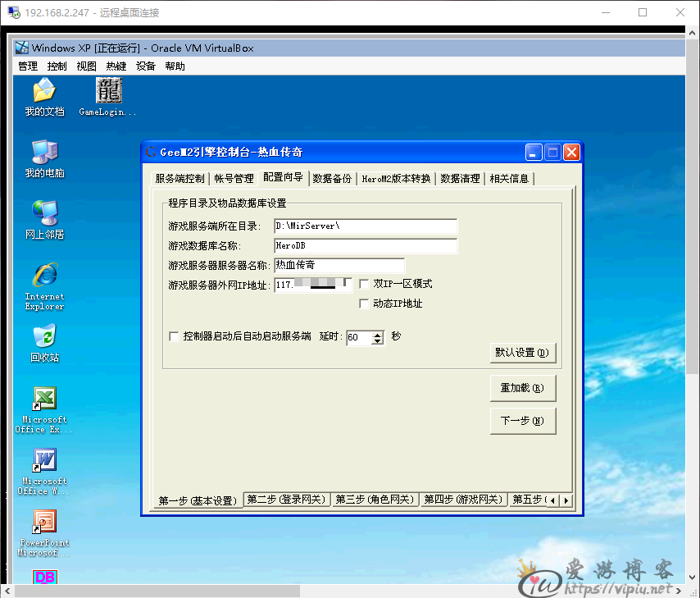The image size is (700, 598).
Task: Click the 下一步(N) button
Action: [x=523, y=421]
